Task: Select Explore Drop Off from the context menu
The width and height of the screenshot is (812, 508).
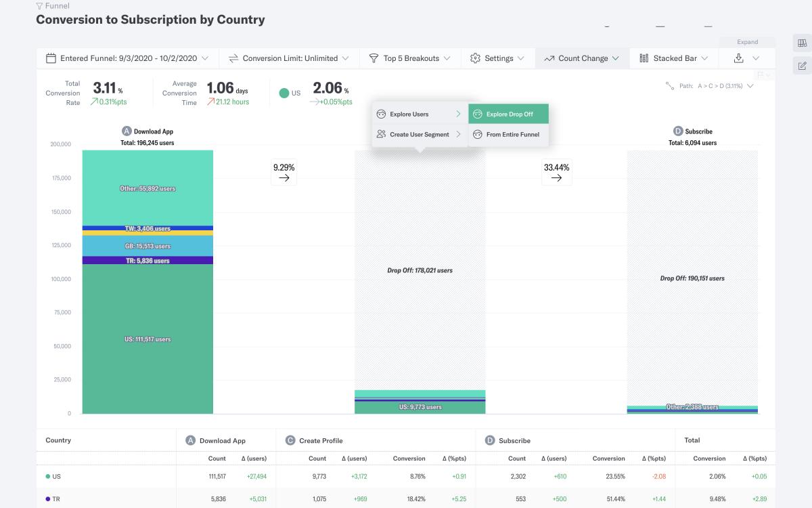Action: (510, 114)
